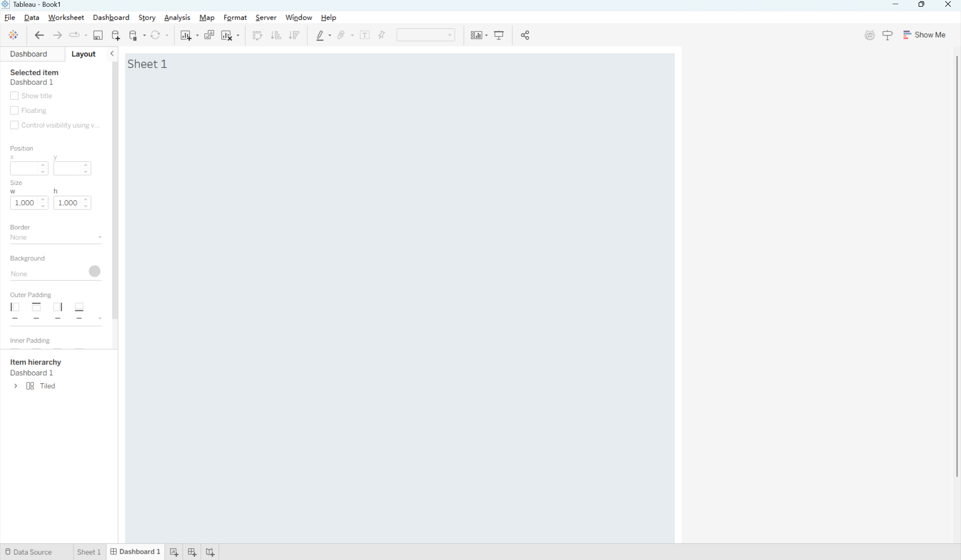This screenshot has height=560, width=961.
Task: Open the Show/Hide Cards icon
Action: (x=476, y=35)
